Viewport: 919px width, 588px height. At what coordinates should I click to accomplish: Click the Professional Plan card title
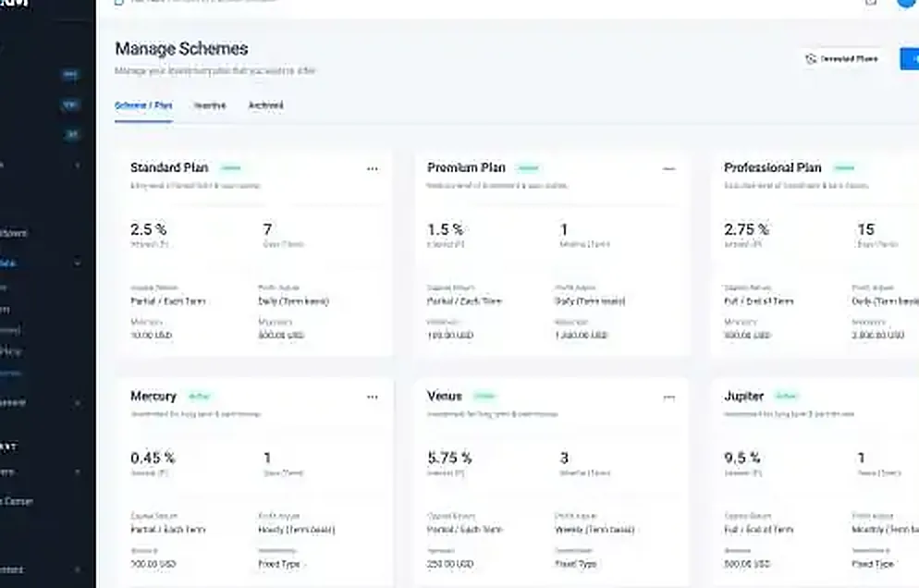[x=773, y=167]
